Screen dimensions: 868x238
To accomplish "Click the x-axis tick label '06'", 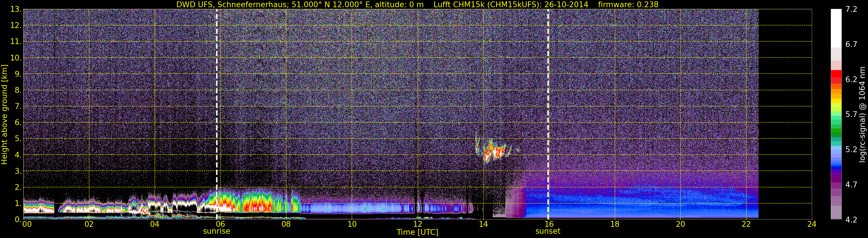I will point(220,224).
